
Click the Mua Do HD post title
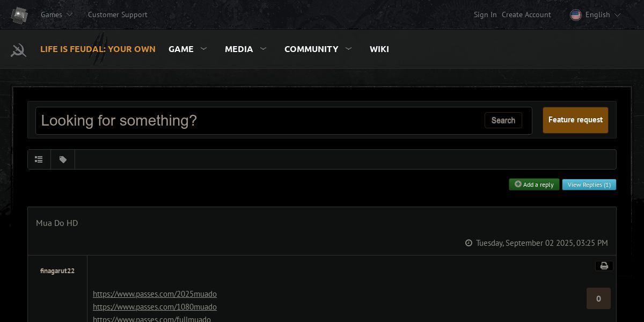point(57,223)
